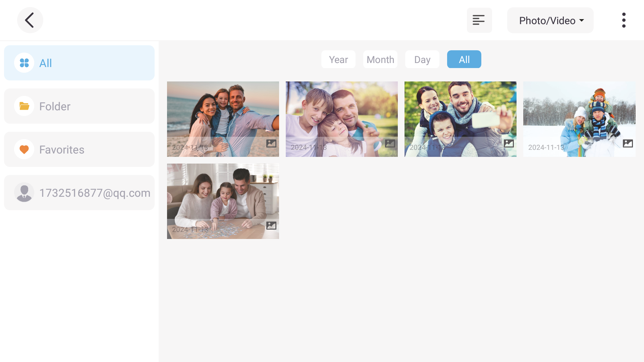Click image type icon on snow photo

(628, 143)
